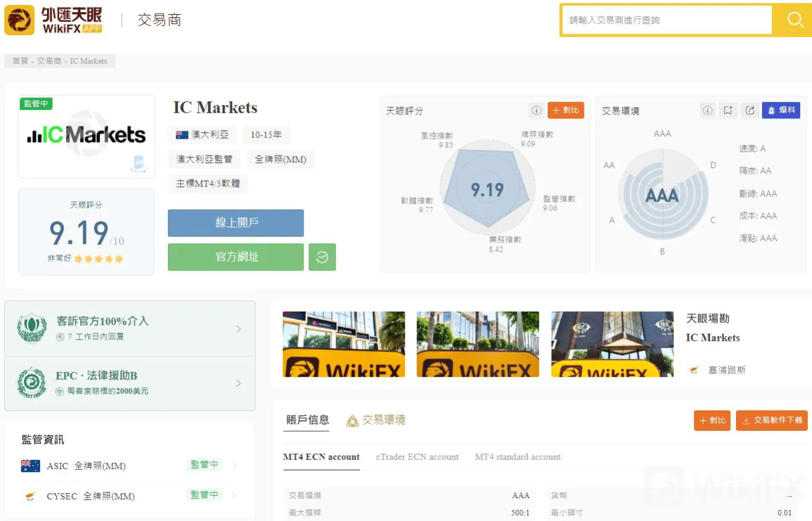Open the first 天眼場勘 photo thumbnail
The width and height of the screenshot is (812, 521).
click(344, 344)
